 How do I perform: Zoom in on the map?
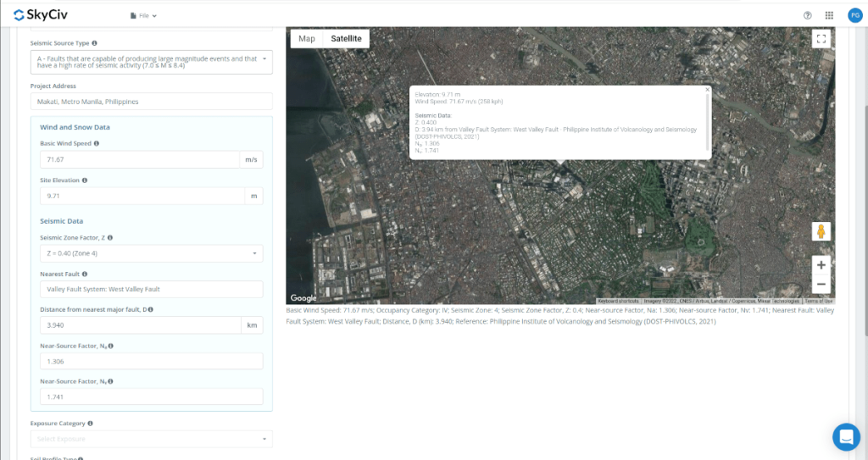coord(821,265)
